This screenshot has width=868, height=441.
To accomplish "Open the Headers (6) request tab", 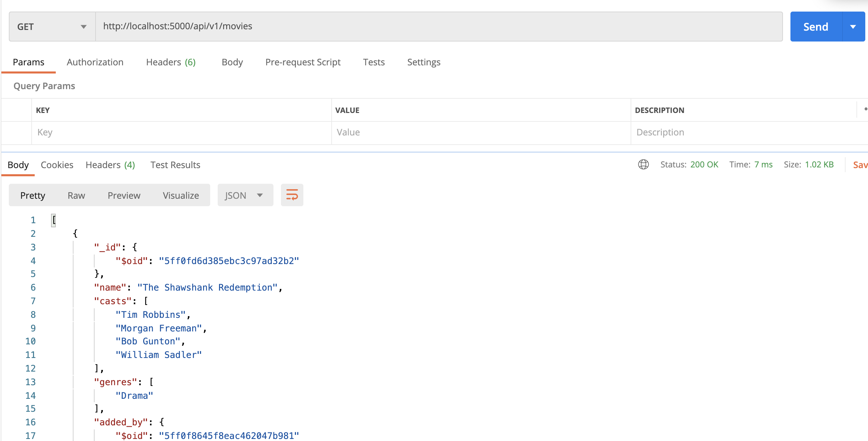I will (171, 62).
